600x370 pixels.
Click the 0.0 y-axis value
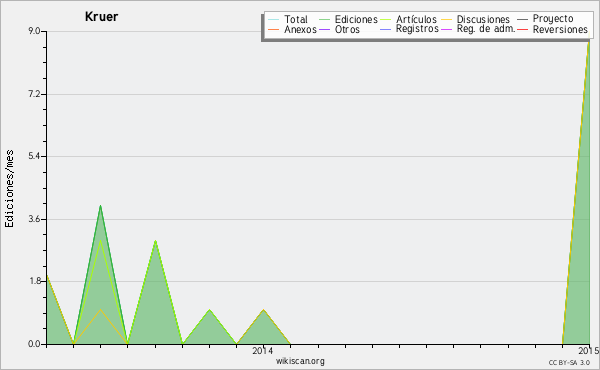(x=34, y=344)
